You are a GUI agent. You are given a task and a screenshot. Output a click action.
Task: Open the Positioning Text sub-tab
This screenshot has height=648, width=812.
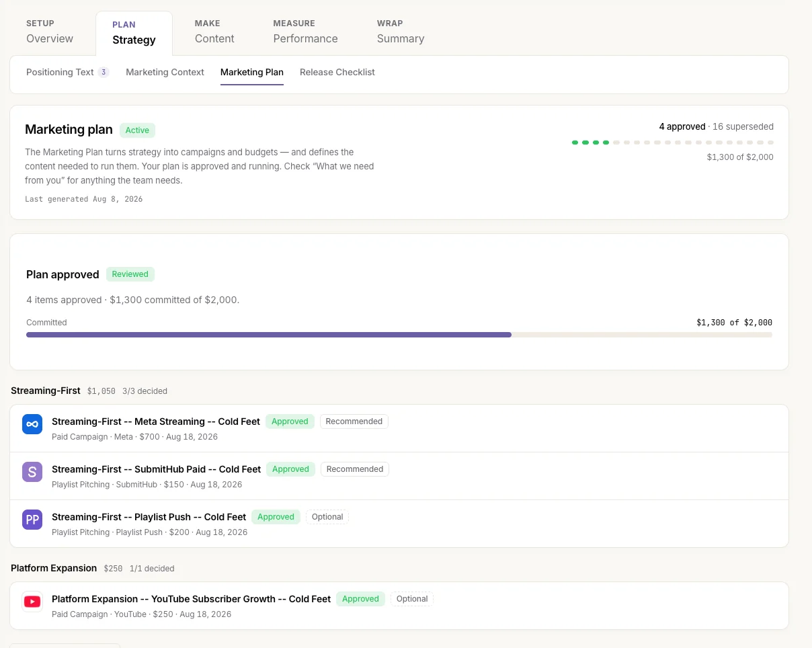(67, 72)
